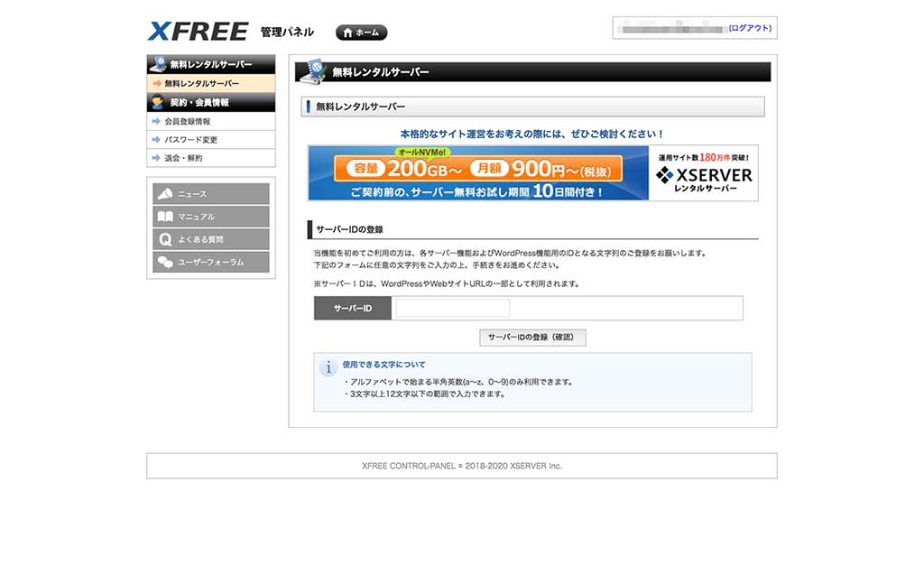Click the 契約・会員情報 sidebar header
The height and width of the screenshot is (584, 924).
pyautogui.click(x=211, y=102)
